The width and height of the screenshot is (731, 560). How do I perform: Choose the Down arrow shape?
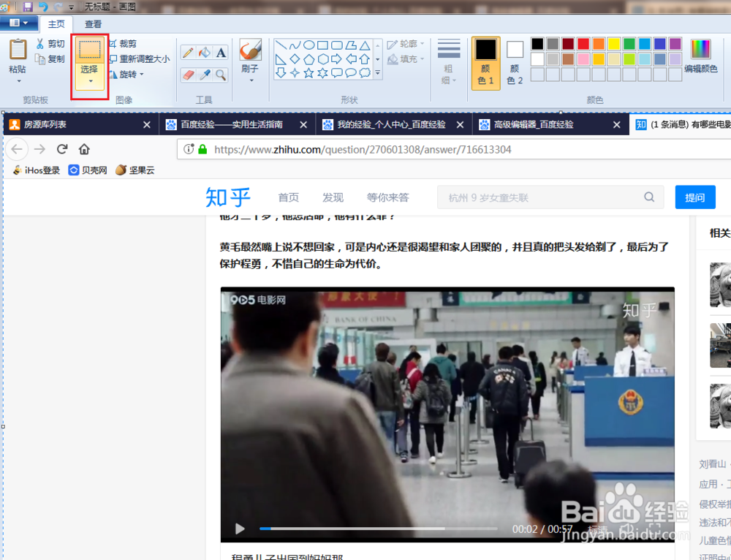tap(281, 72)
